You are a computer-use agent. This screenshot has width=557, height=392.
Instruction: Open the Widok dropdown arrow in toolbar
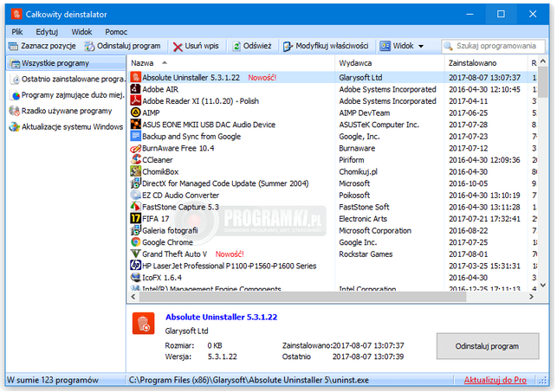pos(421,46)
